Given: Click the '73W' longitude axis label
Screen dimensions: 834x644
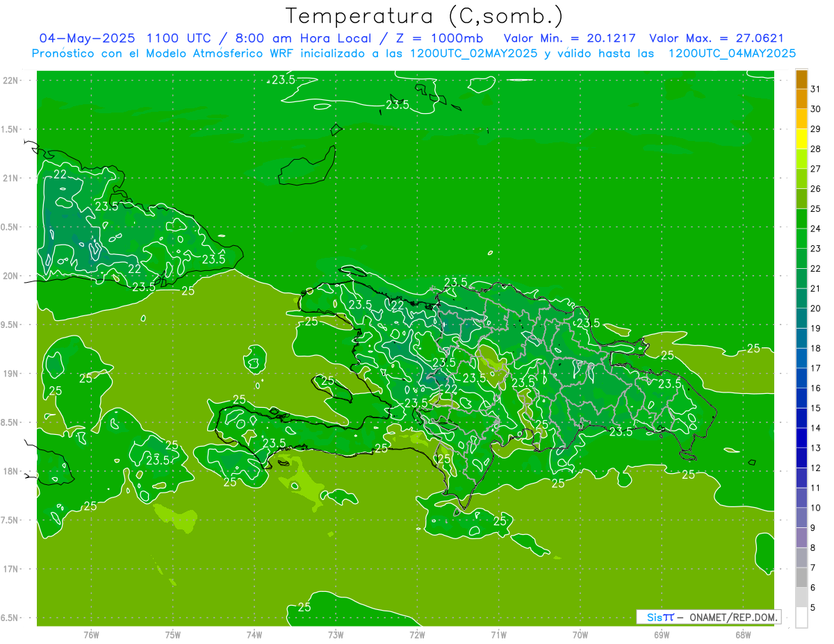Looking at the screenshot, I should 336,634.
